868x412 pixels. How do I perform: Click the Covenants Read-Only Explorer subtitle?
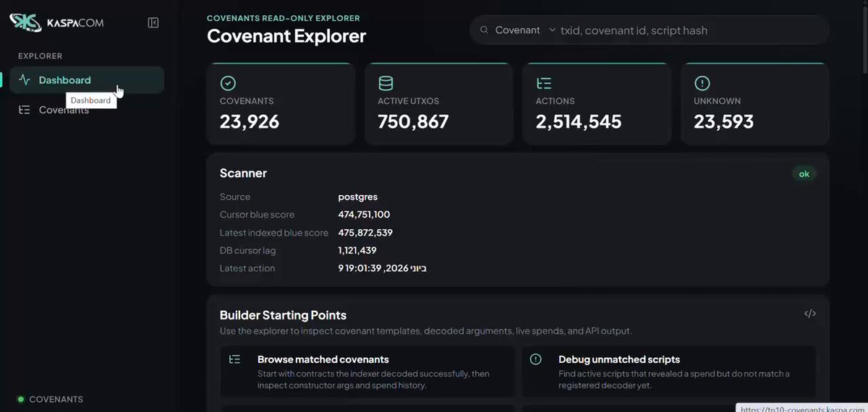click(x=284, y=18)
